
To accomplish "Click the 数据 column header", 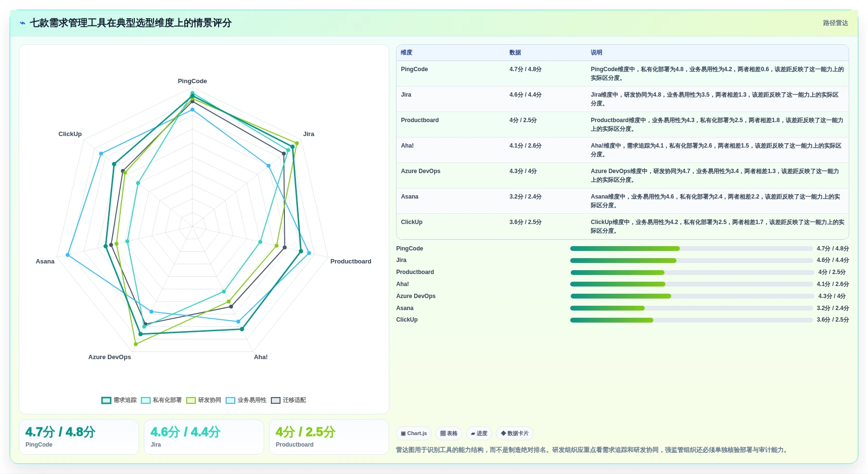I will 515,53.
